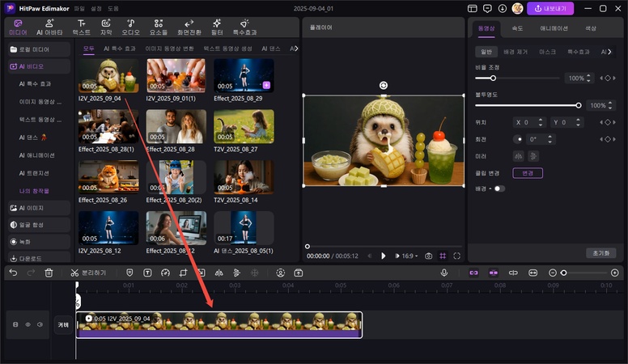
Task: Toggle the first purple link snapping icon
Action: point(473,273)
